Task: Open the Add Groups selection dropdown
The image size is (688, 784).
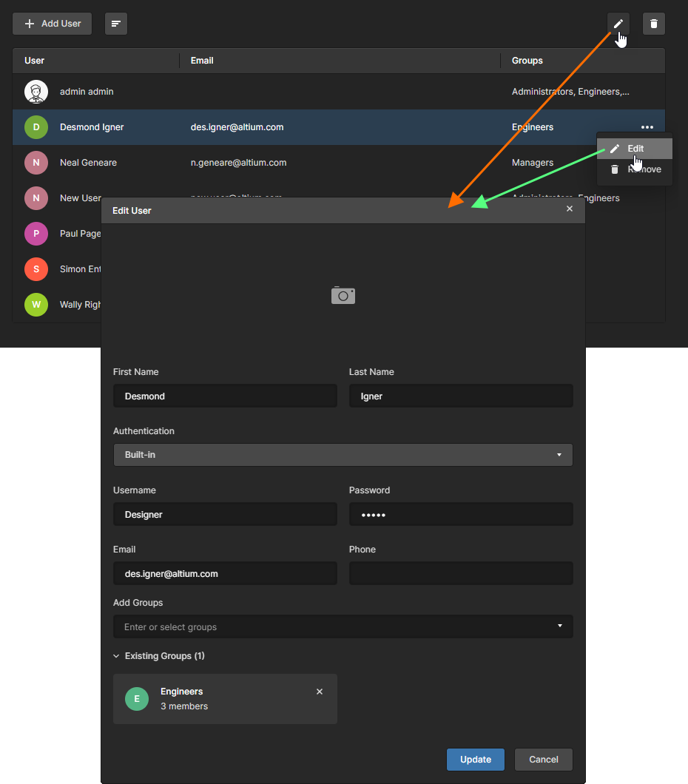Action: click(x=343, y=626)
